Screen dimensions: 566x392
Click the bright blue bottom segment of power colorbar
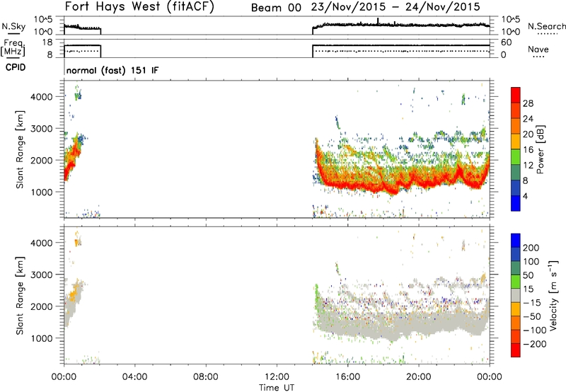pos(516,203)
